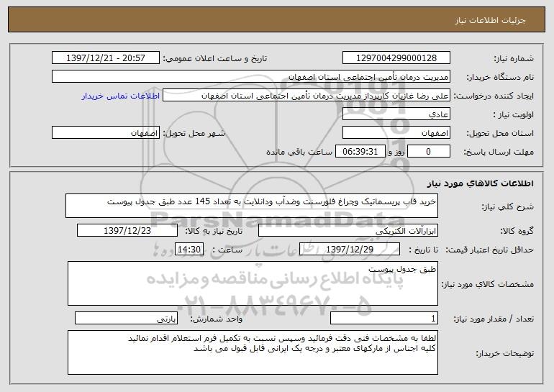The height and width of the screenshot is (392, 554).
Task: Click the ساعت field showing 14:30
Action: [189, 250]
